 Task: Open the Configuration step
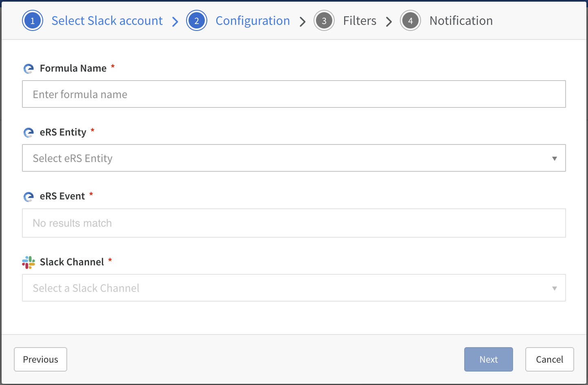tap(253, 21)
